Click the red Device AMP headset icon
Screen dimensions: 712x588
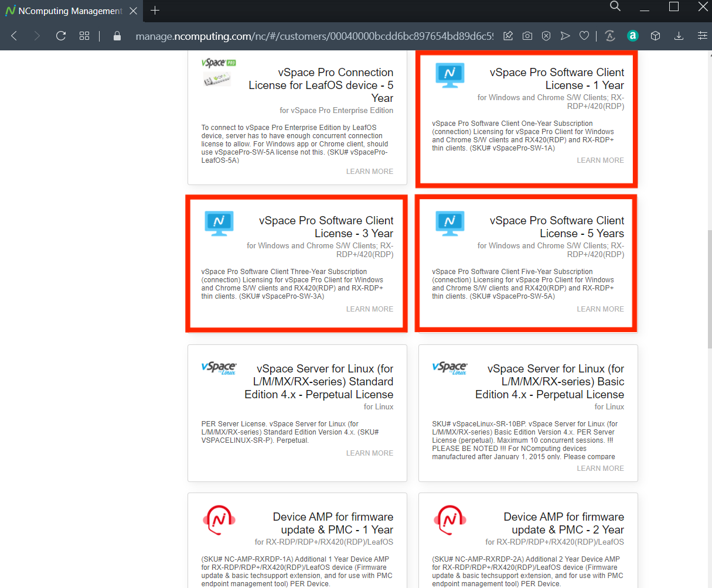(219, 520)
